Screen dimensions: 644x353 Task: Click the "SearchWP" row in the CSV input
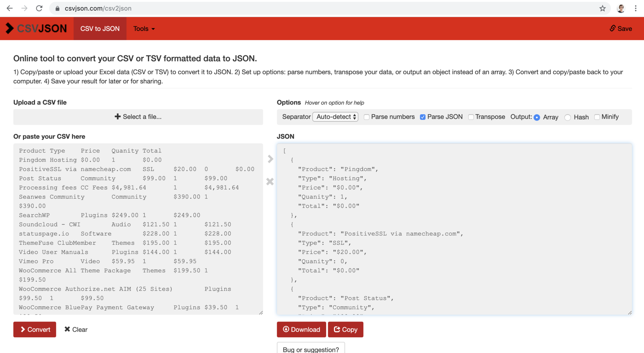point(109,215)
